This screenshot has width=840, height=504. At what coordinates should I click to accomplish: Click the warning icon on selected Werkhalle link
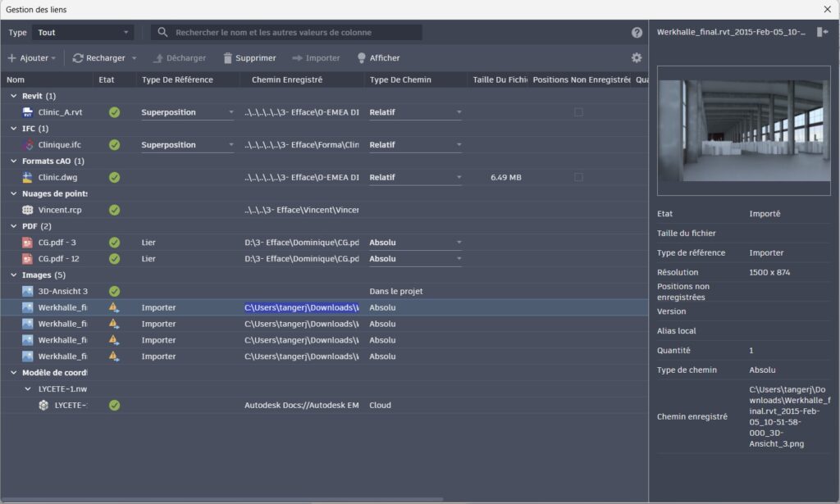114,307
